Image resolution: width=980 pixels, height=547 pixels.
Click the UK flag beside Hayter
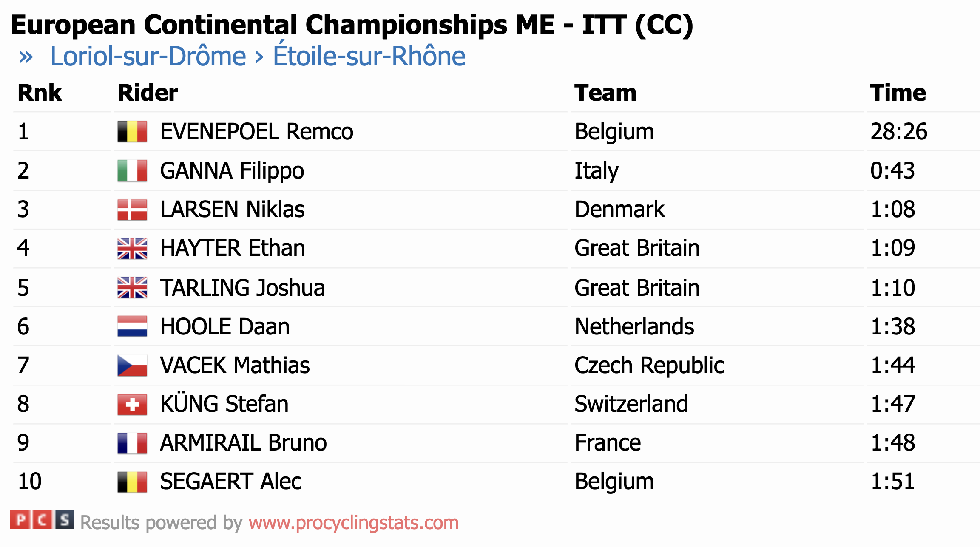[x=132, y=249]
